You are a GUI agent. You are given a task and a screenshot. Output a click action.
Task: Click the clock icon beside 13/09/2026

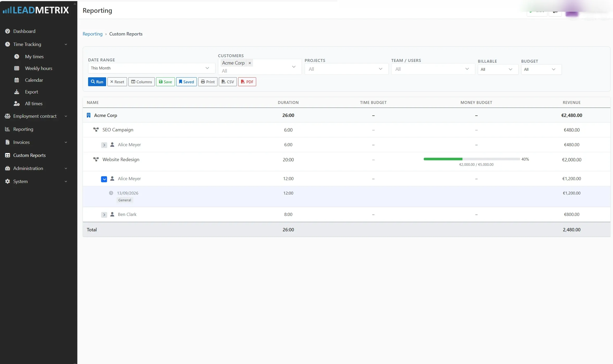point(111,193)
